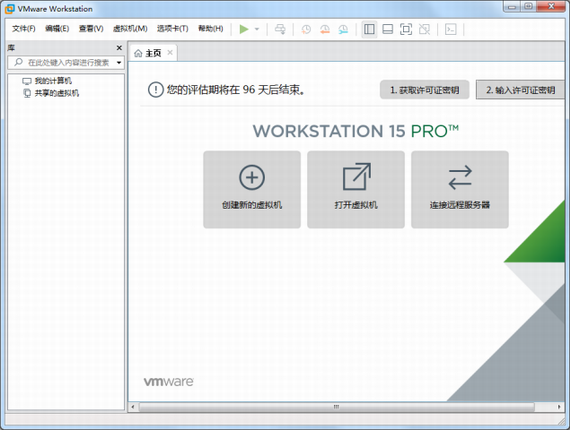Click the evaluation period text 您的评估期将在 96 天后结束
The height and width of the screenshot is (430, 570).
click(x=235, y=89)
